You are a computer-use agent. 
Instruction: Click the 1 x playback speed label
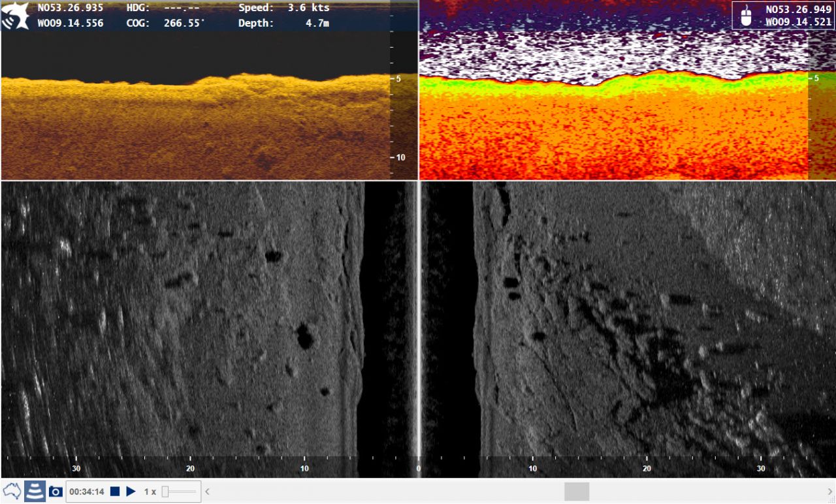pyautogui.click(x=150, y=491)
